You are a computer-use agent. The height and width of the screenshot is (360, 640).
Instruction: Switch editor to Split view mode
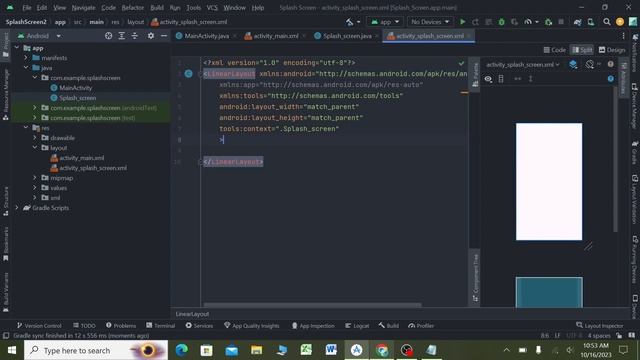click(x=582, y=50)
